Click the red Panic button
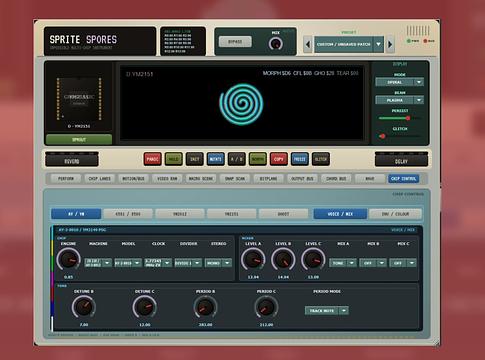 (152, 159)
